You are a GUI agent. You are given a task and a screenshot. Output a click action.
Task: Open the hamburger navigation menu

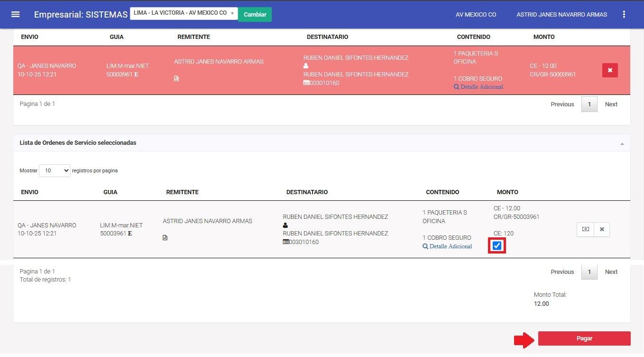(15, 14)
